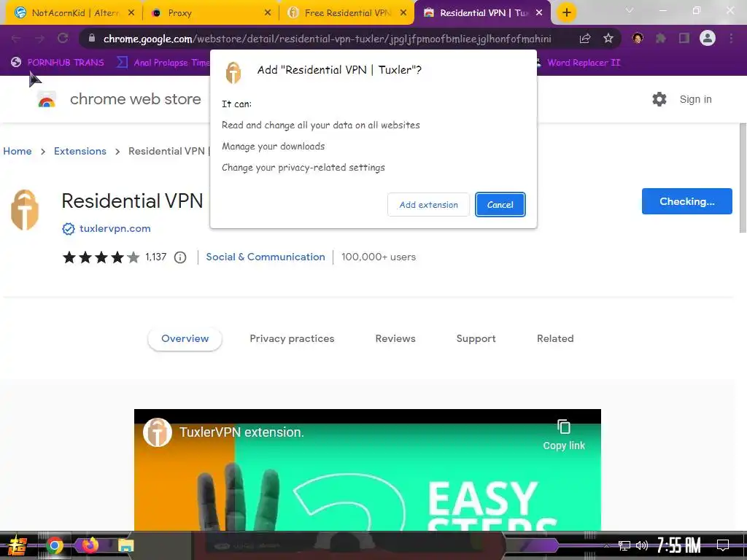
Task: Go to Home breadcrumb
Action: click(18, 152)
